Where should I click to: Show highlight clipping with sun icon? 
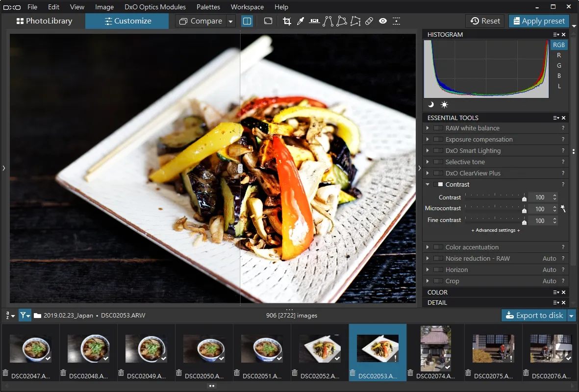(x=444, y=105)
